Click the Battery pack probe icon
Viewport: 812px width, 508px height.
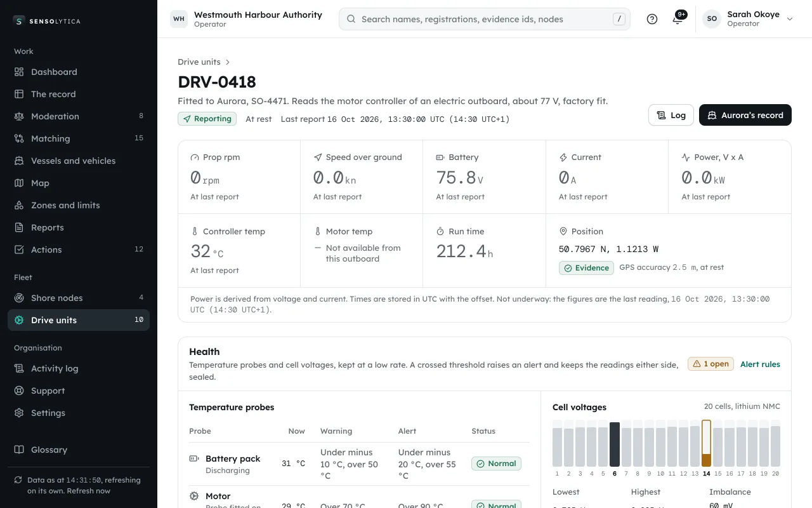(194, 458)
